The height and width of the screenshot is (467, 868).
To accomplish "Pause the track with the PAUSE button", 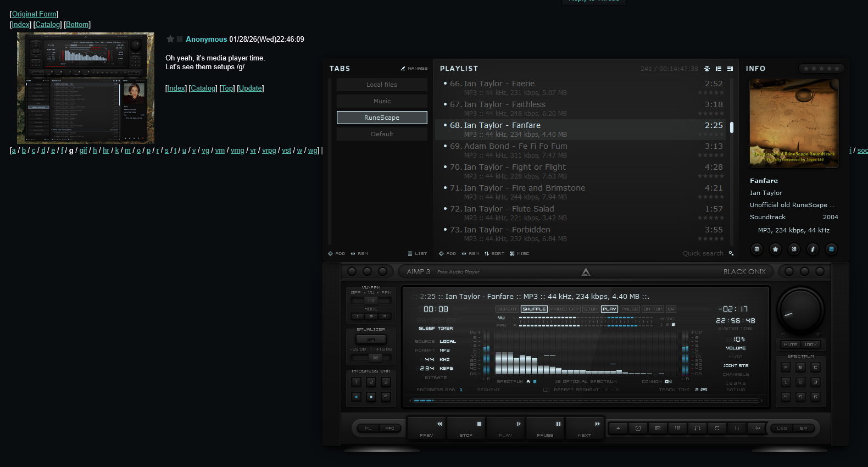I will pyautogui.click(x=546, y=428).
